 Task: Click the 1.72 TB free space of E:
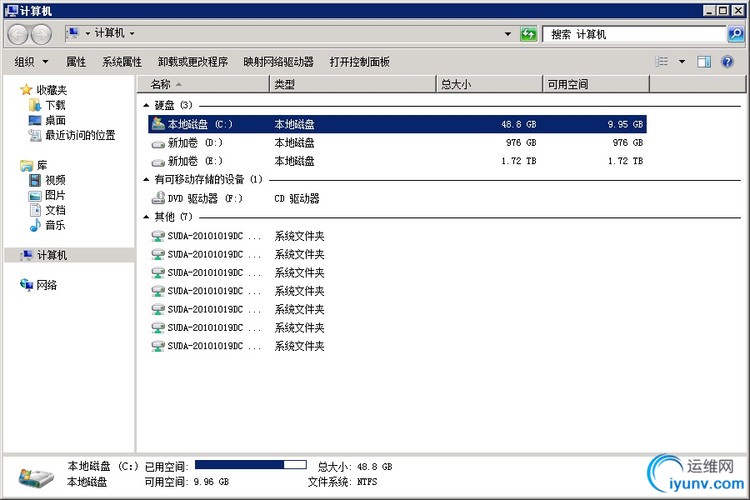click(x=625, y=161)
